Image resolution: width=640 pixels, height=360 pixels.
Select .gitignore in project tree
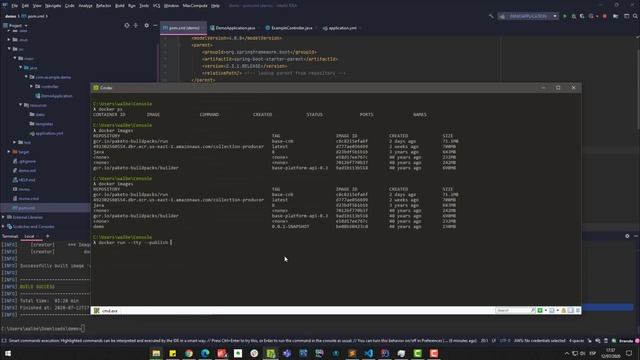pos(24,161)
